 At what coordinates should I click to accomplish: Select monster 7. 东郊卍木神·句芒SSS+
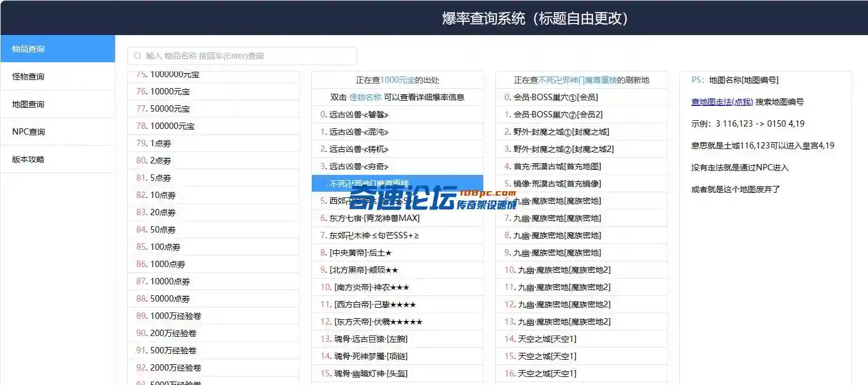click(x=397, y=235)
